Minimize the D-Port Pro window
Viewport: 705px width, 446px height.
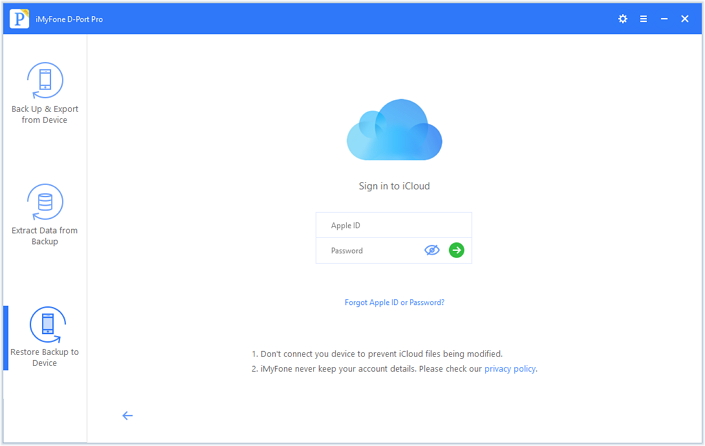(x=664, y=19)
